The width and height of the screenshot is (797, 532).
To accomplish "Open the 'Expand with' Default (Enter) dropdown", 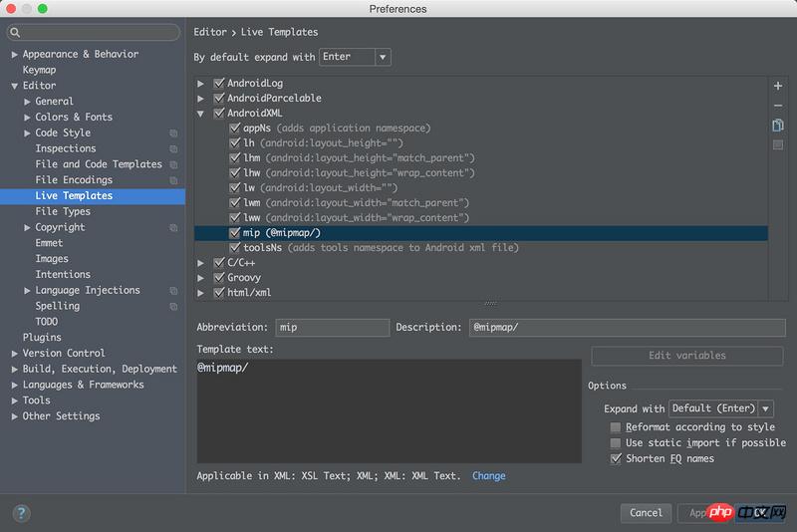I will tap(720, 408).
